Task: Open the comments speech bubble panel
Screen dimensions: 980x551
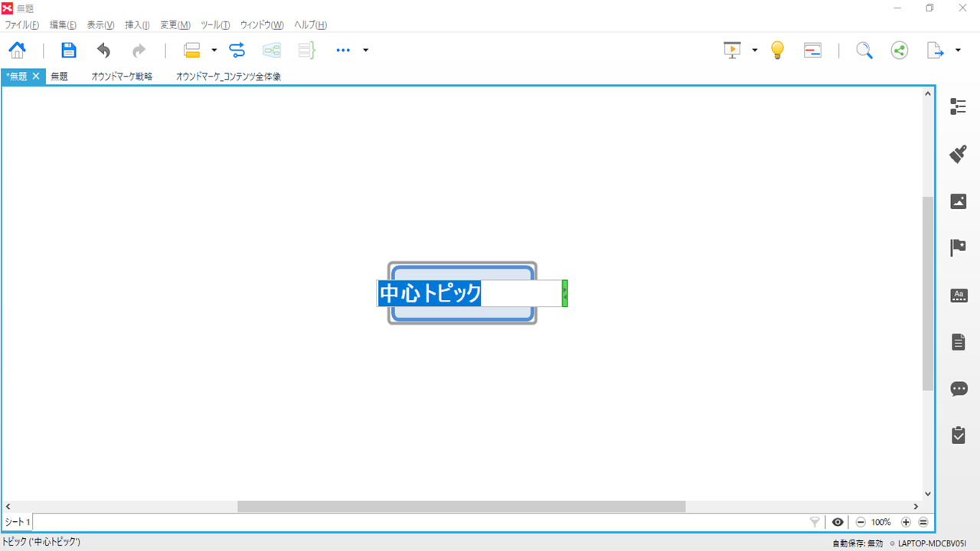Action: tap(958, 389)
